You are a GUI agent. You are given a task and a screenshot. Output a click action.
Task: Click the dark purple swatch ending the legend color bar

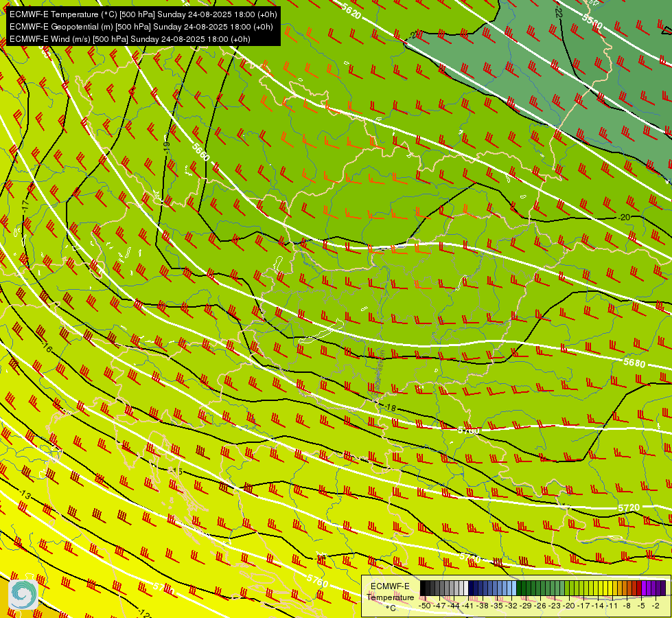(x=663, y=588)
